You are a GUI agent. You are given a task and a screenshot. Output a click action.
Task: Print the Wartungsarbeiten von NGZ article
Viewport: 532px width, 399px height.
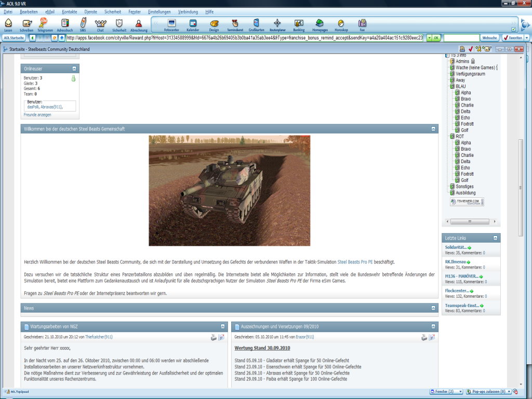click(214, 337)
